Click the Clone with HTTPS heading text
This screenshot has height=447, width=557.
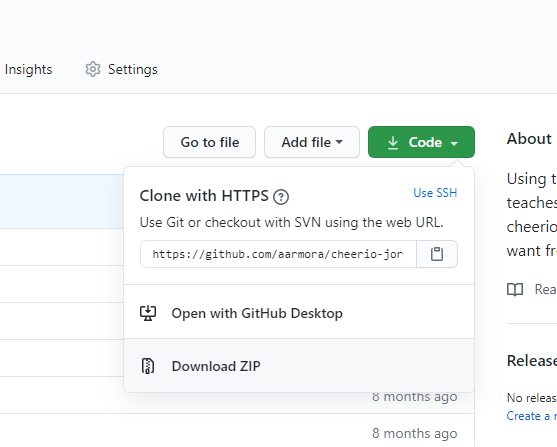pyautogui.click(x=204, y=196)
